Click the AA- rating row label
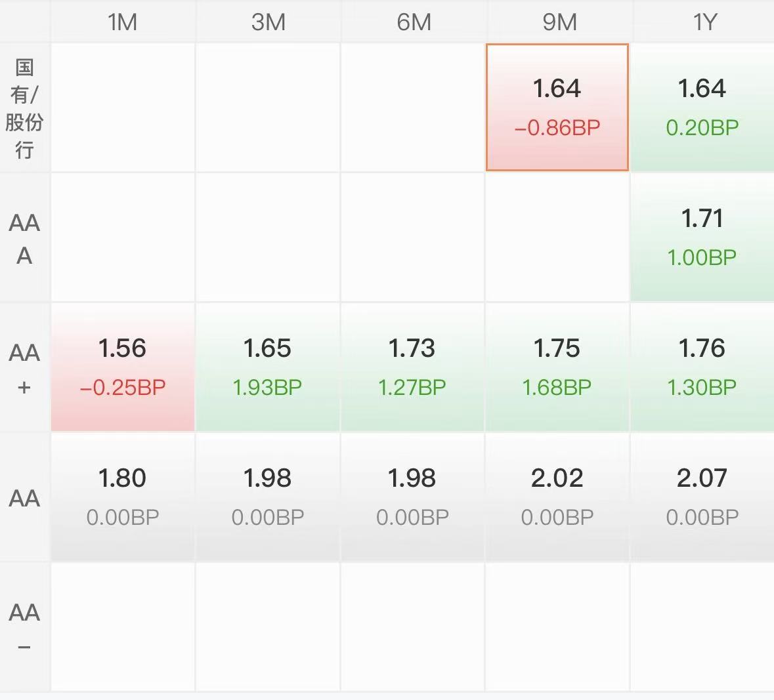The height and width of the screenshot is (700, 774). tap(24, 628)
